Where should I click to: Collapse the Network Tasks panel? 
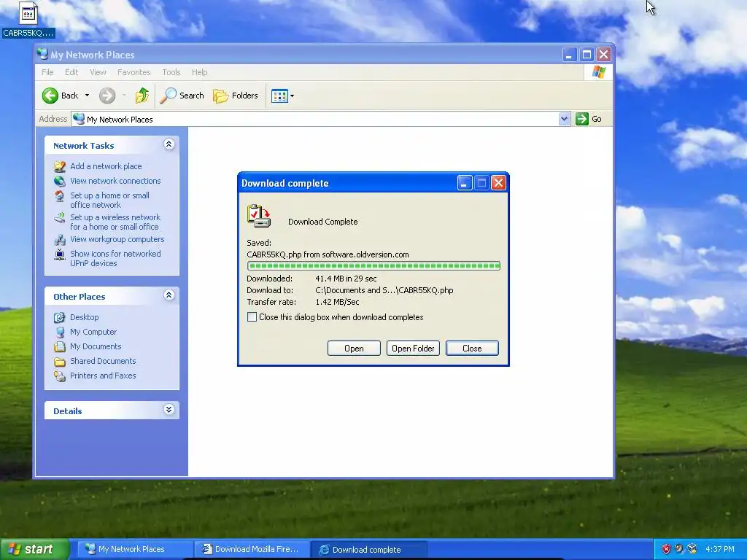click(x=169, y=144)
